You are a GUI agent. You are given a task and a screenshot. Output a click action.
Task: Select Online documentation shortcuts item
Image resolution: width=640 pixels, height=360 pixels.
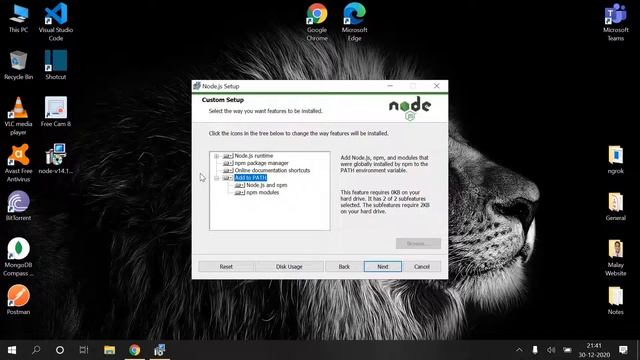(x=272, y=171)
